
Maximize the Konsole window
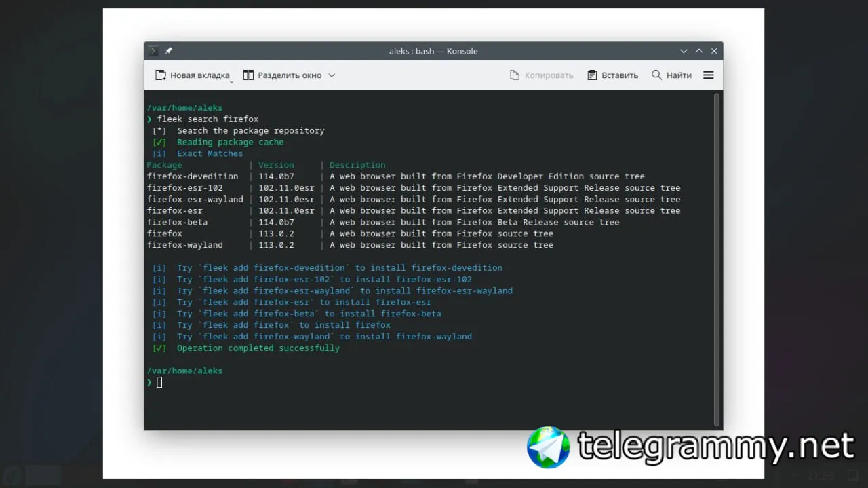(x=699, y=51)
